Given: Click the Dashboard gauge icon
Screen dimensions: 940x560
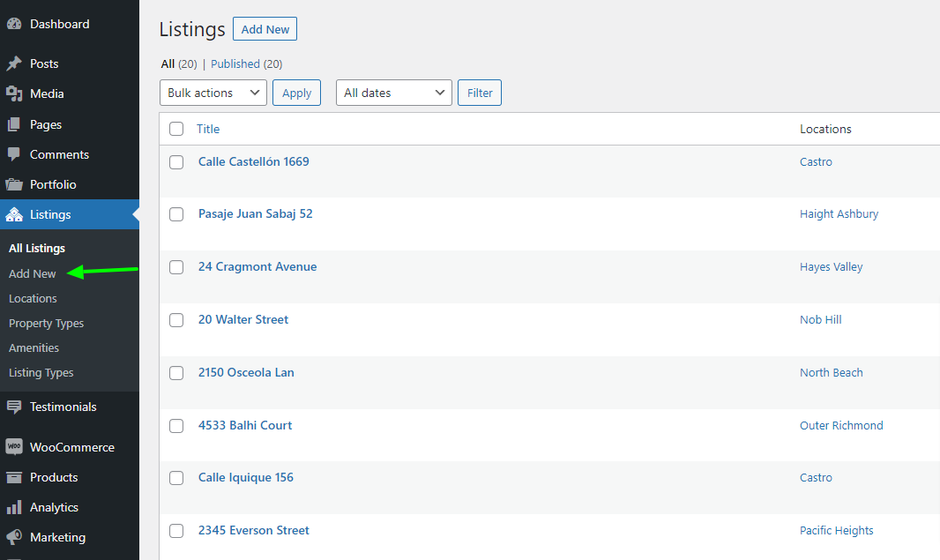Looking at the screenshot, I should click(x=14, y=24).
